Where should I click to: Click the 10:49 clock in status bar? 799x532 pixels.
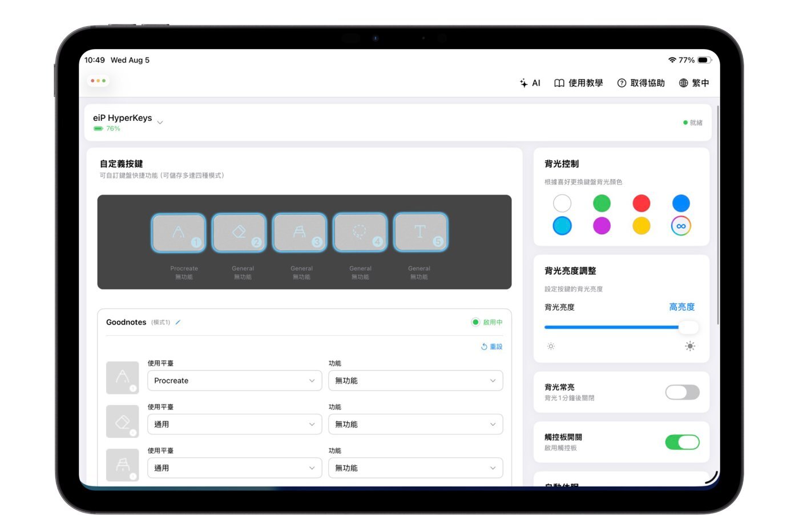coord(95,60)
